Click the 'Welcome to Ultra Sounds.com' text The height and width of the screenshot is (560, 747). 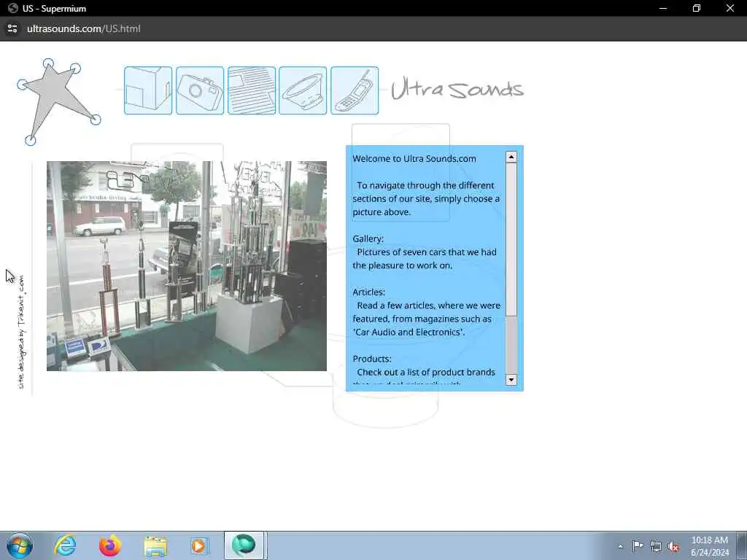pyautogui.click(x=414, y=158)
